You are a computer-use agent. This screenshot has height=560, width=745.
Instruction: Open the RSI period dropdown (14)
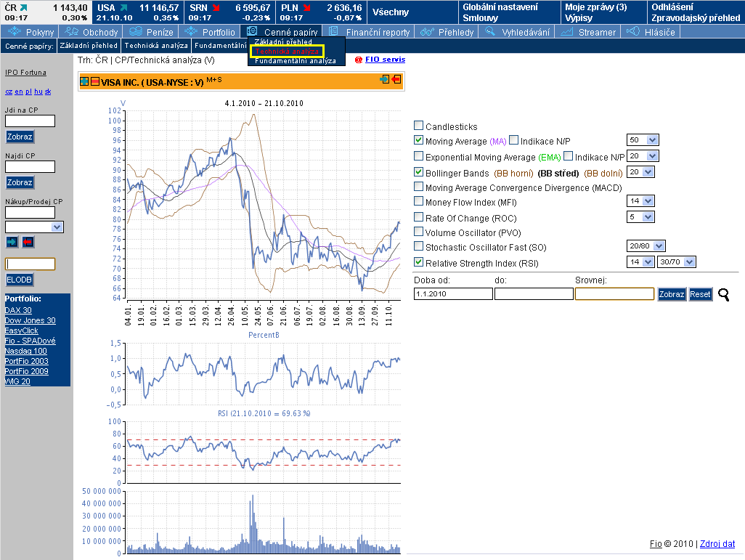click(x=641, y=262)
